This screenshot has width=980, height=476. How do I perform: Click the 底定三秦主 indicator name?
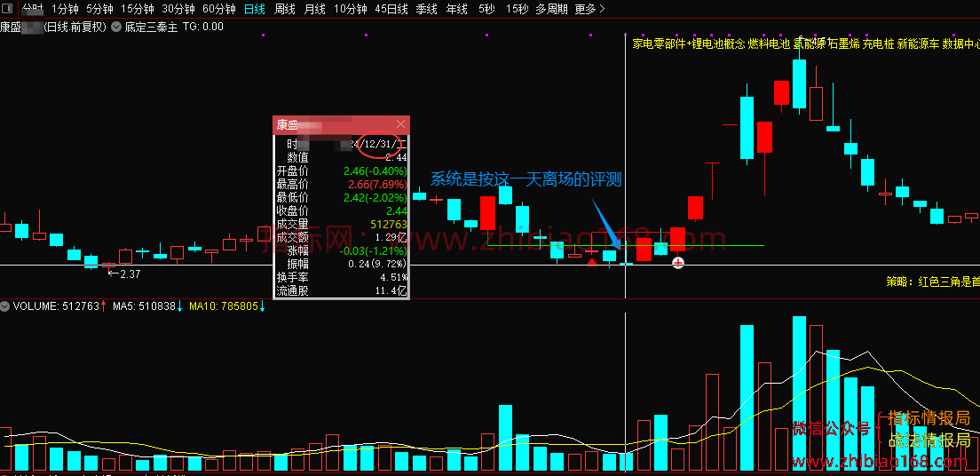[x=151, y=27]
